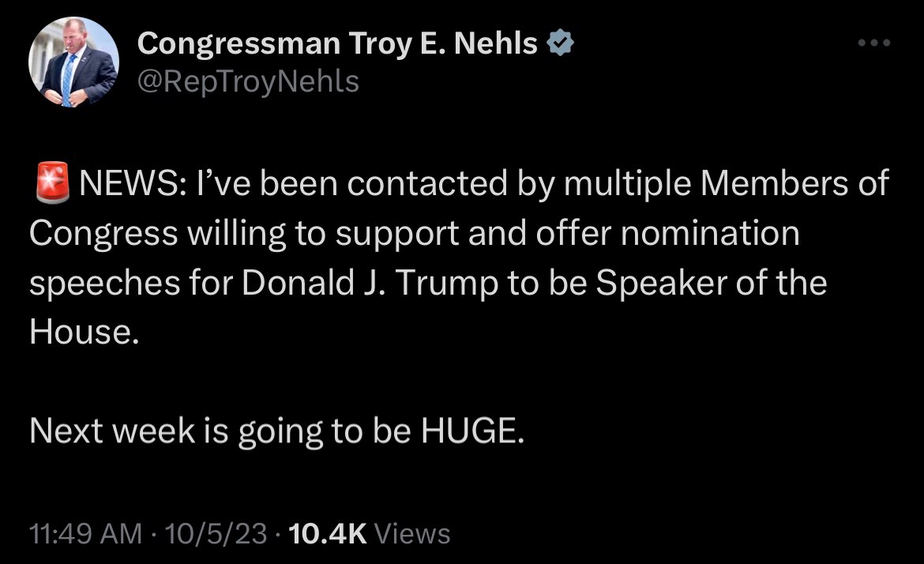Click the word Views next to 10.4K
The image size is (924, 564).
[414, 533]
